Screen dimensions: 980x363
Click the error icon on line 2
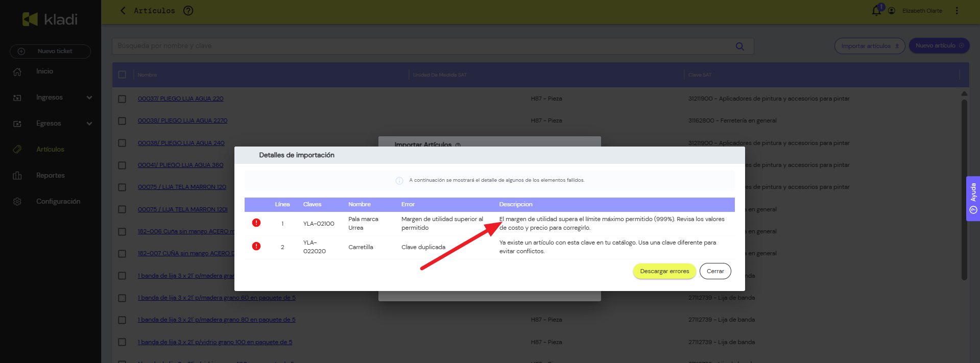click(256, 246)
